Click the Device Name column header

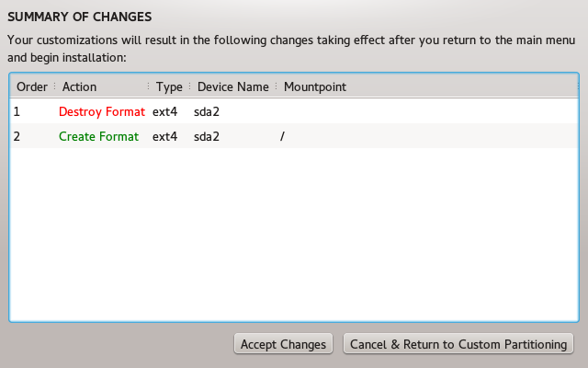pyautogui.click(x=233, y=87)
